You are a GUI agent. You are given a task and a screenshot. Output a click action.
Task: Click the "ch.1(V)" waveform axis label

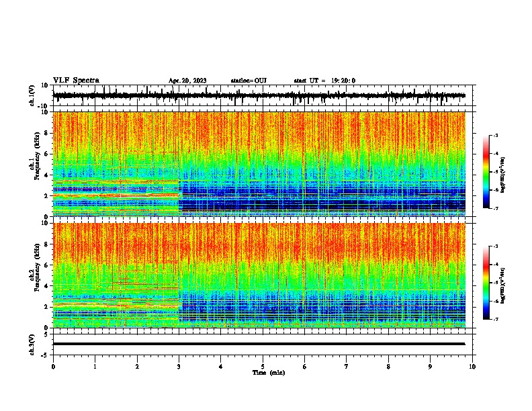pos(32,95)
